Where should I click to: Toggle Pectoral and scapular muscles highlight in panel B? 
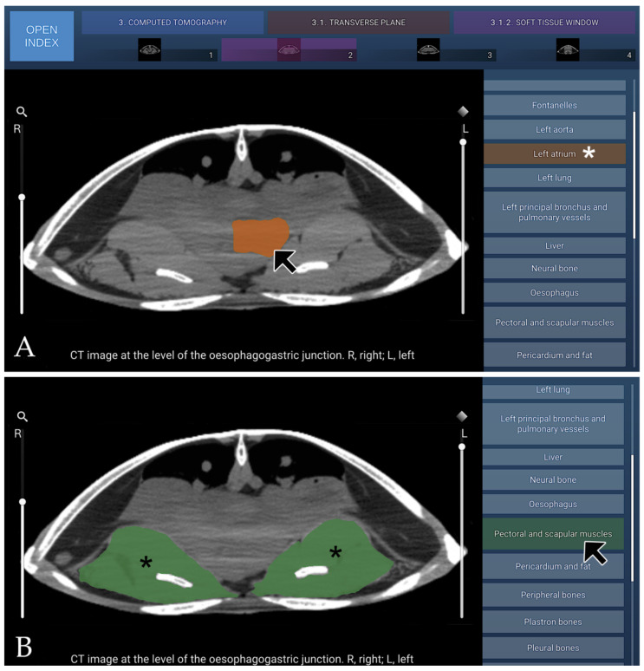[x=553, y=534]
